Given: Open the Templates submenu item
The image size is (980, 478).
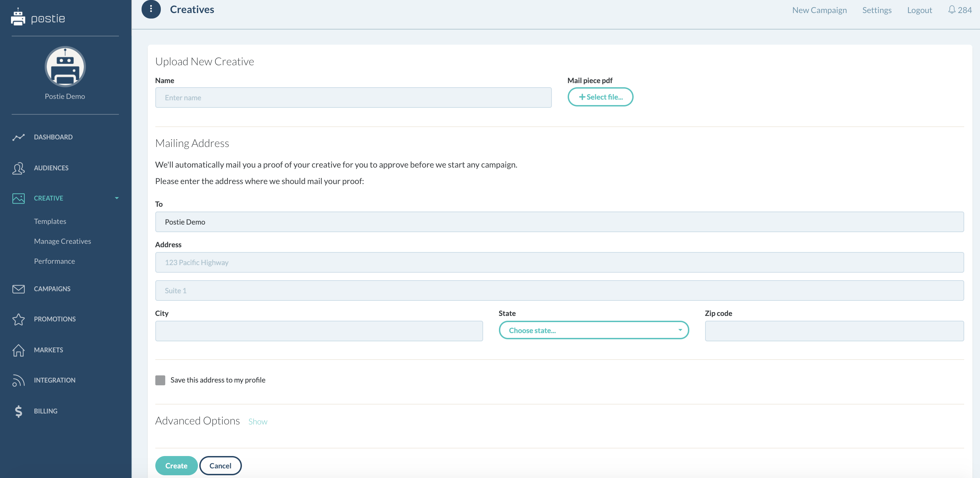Looking at the screenshot, I should pos(50,221).
